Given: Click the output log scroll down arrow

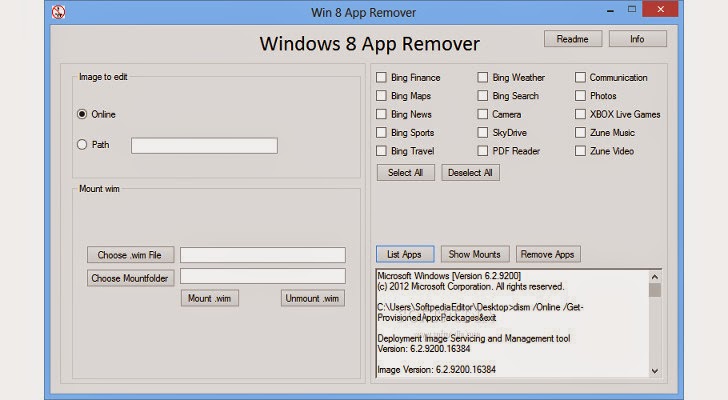Looking at the screenshot, I should (x=655, y=371).
